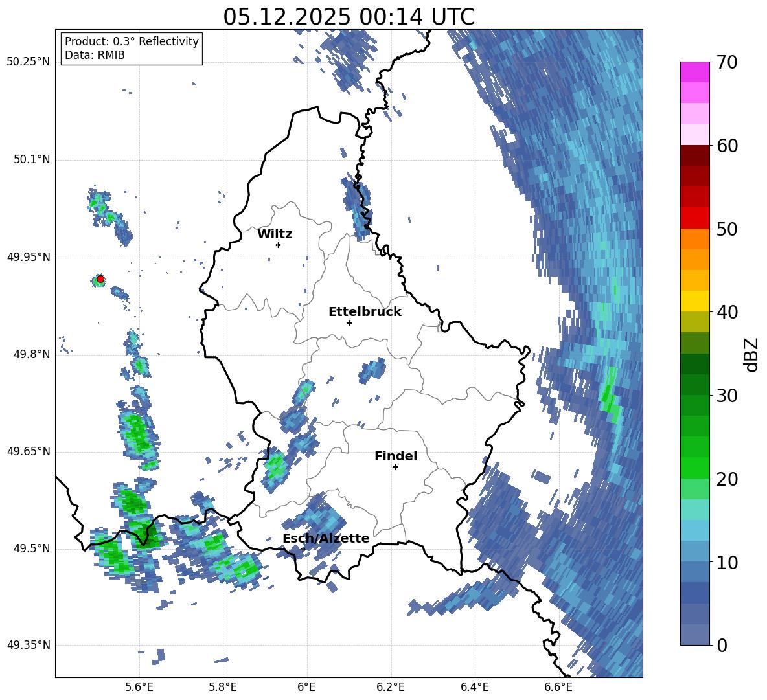The height and width of the screenshot is (700, 767).
Task: Click the 0 colorbar tick value
Action: 722,645
